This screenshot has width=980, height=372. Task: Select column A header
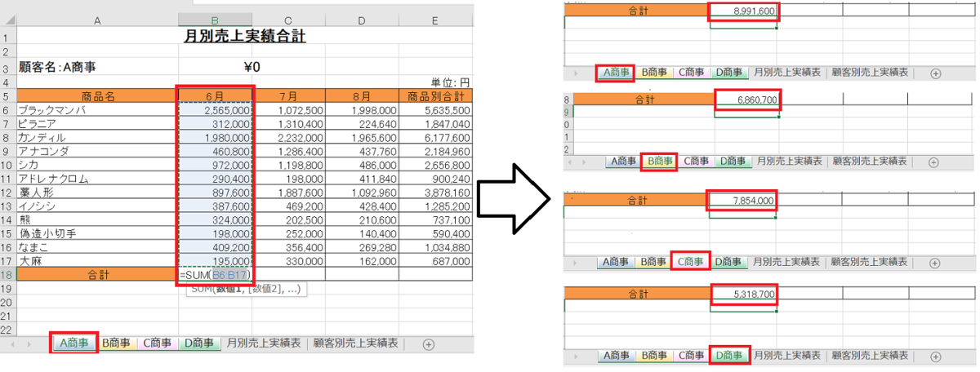pos(97,20)
